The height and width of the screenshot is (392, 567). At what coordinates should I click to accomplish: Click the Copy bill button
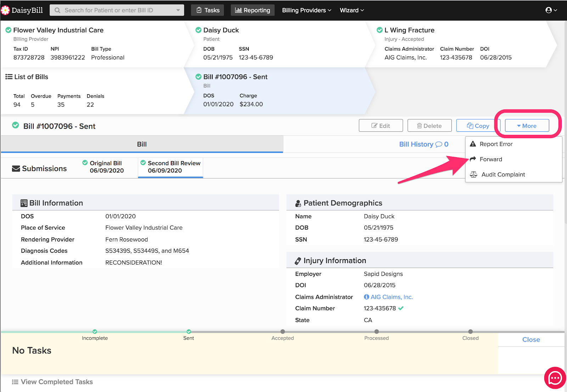478,126
